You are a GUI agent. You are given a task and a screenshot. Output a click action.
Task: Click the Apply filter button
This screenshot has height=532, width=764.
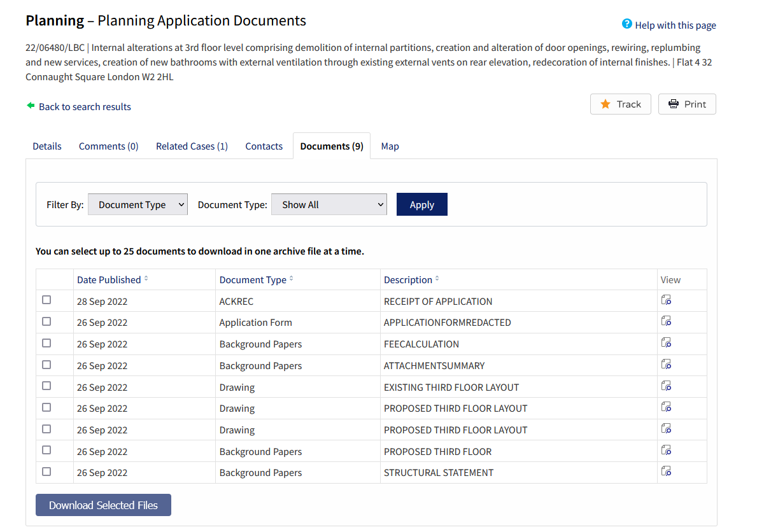click(422, 204)
